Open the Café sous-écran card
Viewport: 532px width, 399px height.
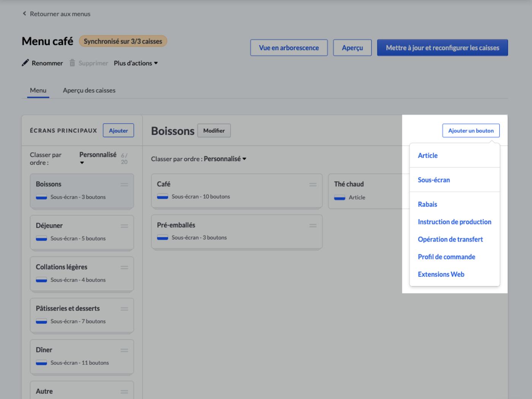coord(237,191)
